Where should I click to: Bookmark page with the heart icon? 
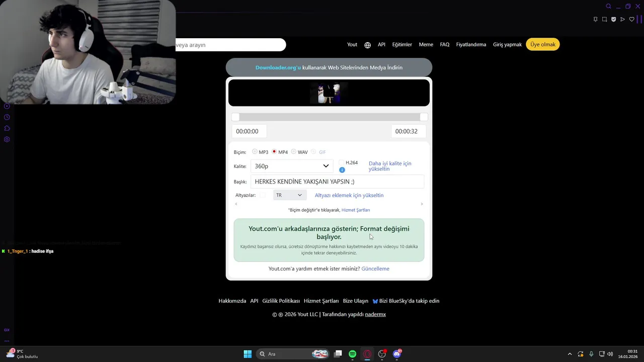[x=632, y=19]
